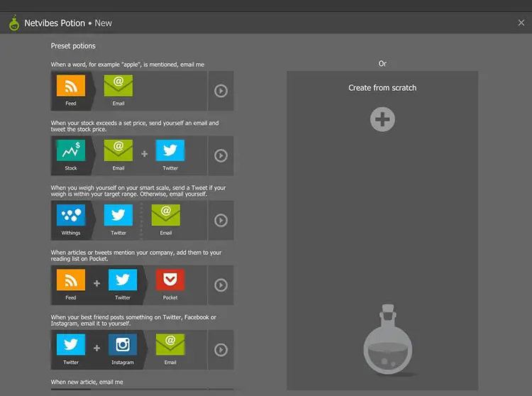The height and width of the screenshot is (396, 532).
Task: Select the Withings trigger icon
Action: [70, 215]
